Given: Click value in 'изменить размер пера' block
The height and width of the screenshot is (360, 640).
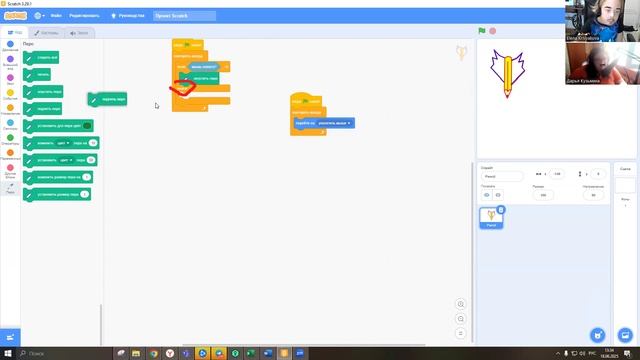Looking at the screenshot, I should (87, 177).
